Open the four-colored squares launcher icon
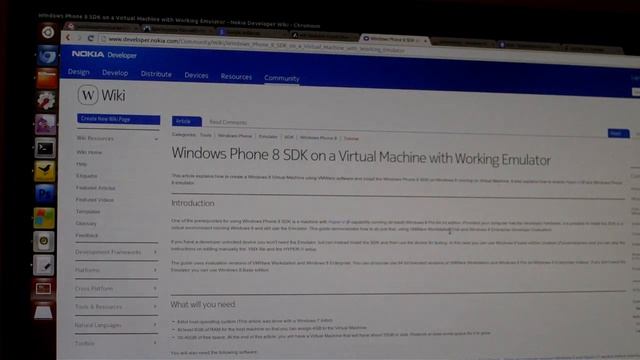This screenshot has width=640, height=360. 44,217
